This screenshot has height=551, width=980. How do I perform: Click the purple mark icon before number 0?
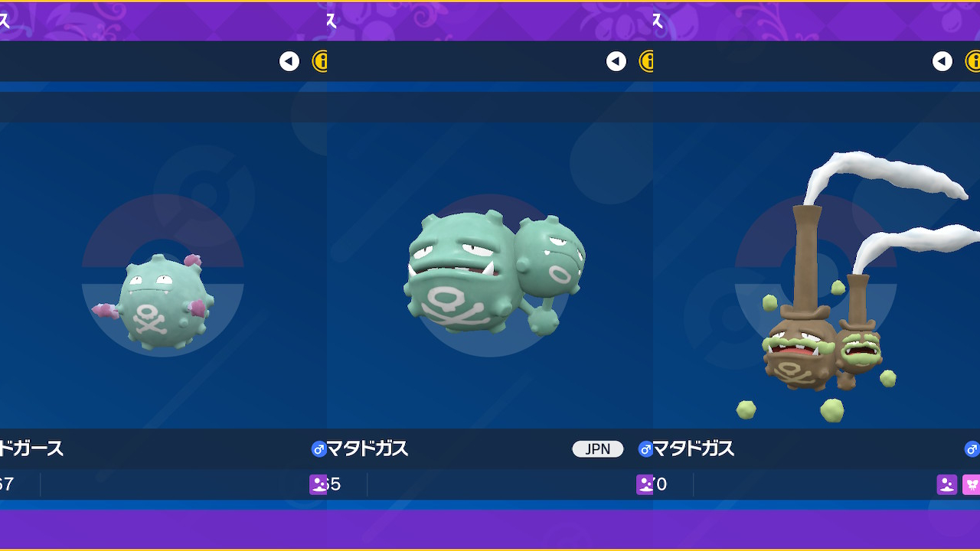(x=645, y=484)
